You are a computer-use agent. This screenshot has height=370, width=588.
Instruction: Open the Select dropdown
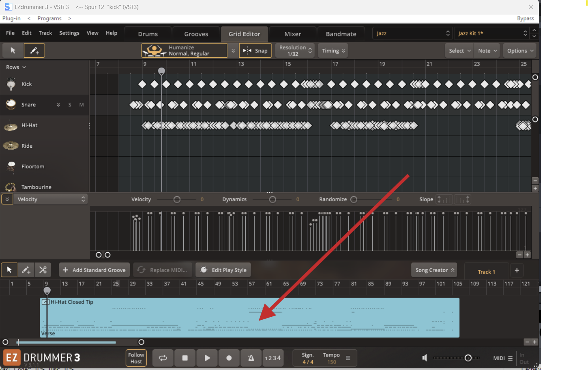point(460,51)
